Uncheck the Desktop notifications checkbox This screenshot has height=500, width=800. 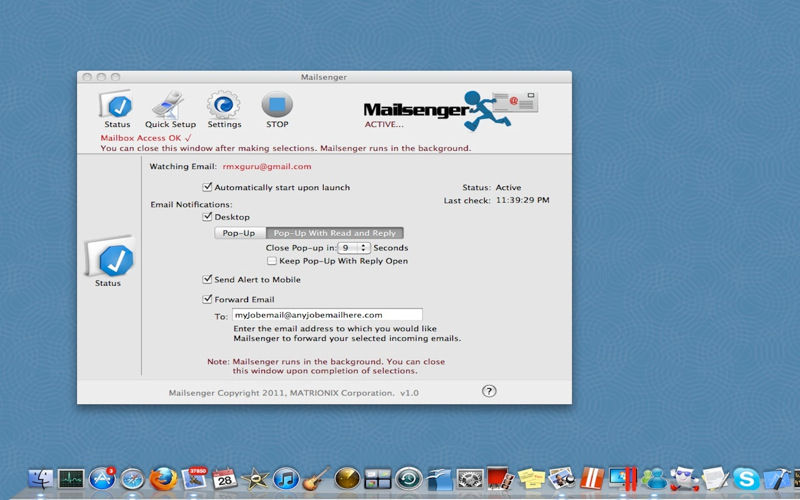click(x=208, y=216)
